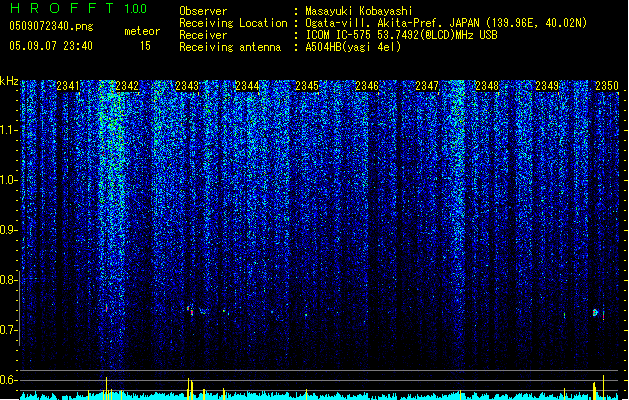Click the tall yellow spike near 2350
This screenshot has width=629, height=400.
(603, 387)
